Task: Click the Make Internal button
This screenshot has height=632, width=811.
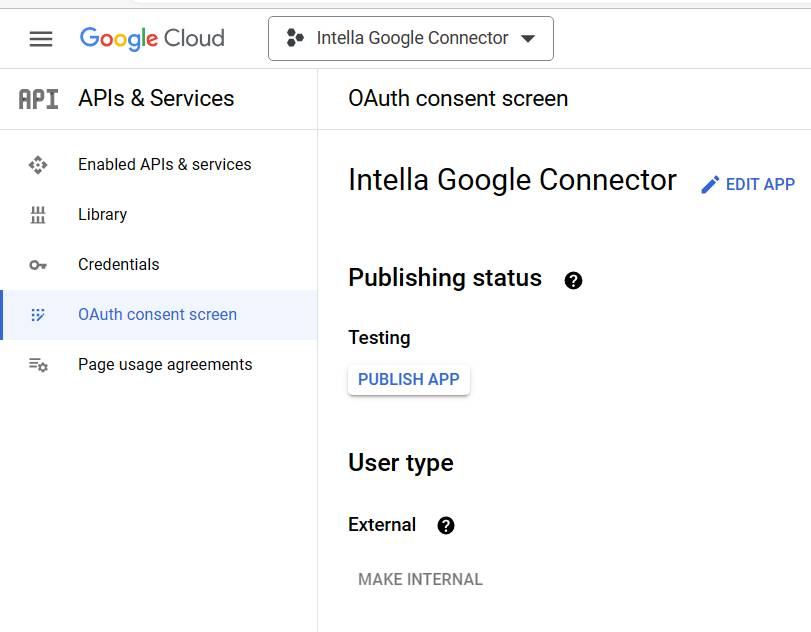Action: tap(420, 579)
